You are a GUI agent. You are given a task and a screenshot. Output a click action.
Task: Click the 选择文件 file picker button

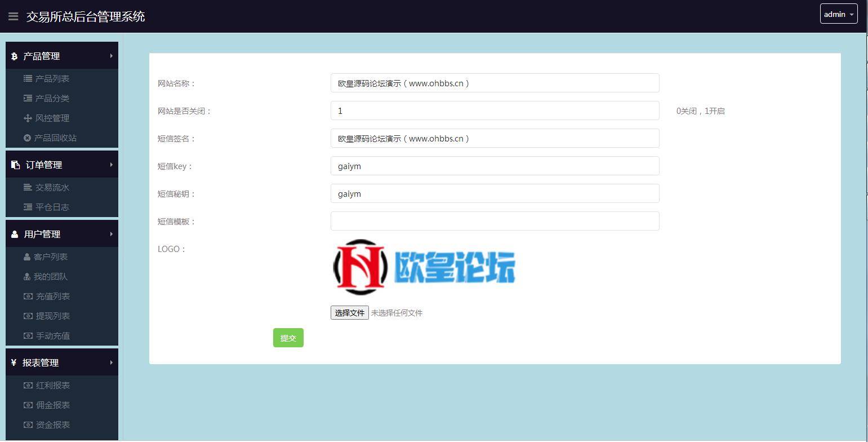click(x=349, y=312)
